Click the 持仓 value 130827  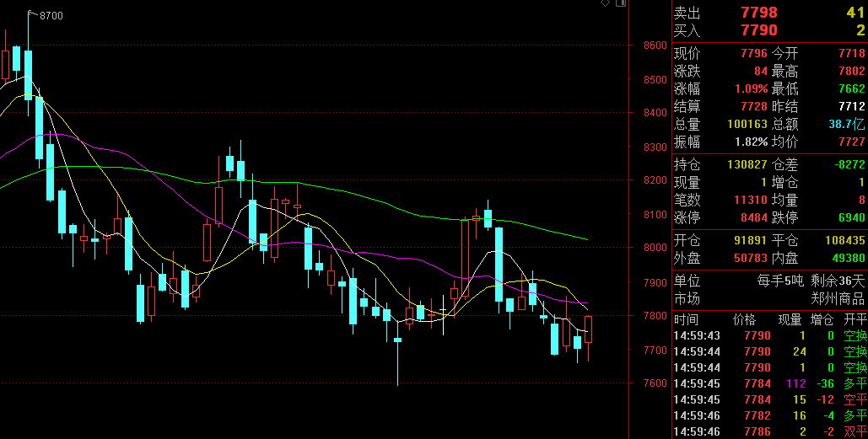tap(747, 164)
